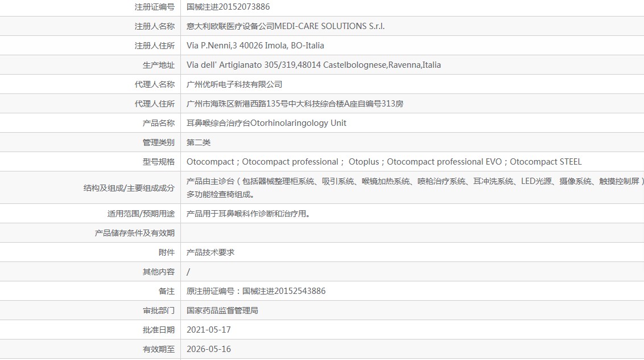Click the 代理人住所 label

[154, 104]
